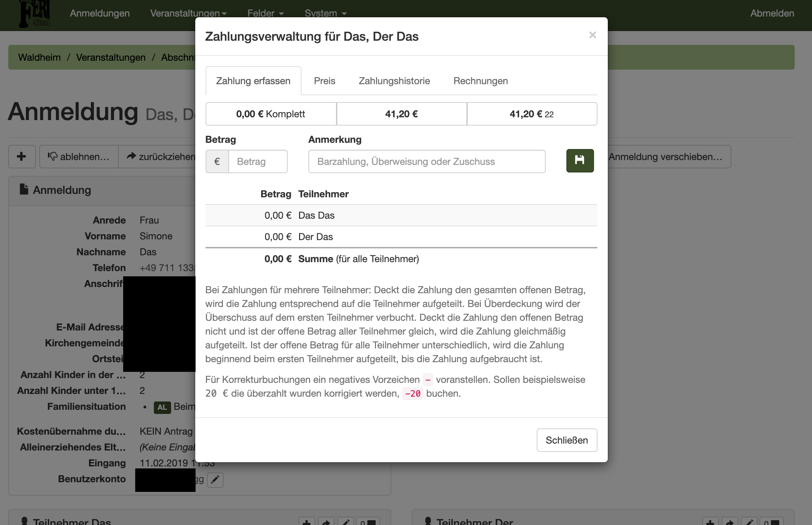Click the Anrede value Frau
The image size is (812, 525).
pyautogui.click(x=149, y=220)
